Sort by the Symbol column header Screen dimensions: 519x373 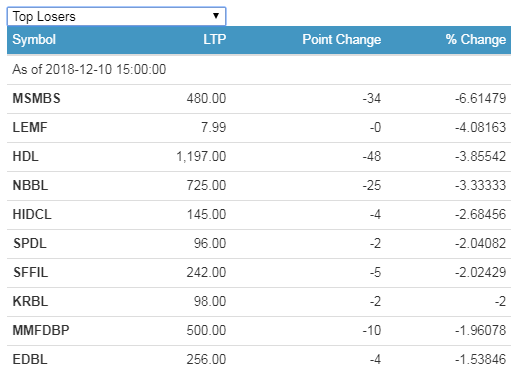click(x=34, y=40)
